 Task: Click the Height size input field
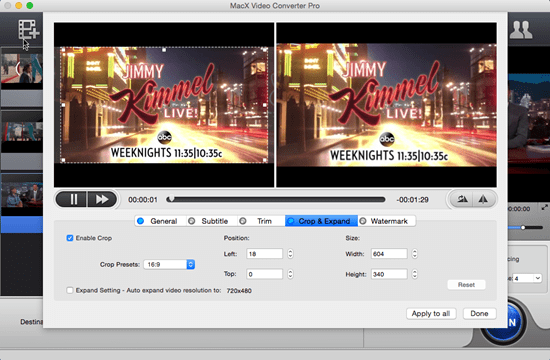(x=389, y=274)
